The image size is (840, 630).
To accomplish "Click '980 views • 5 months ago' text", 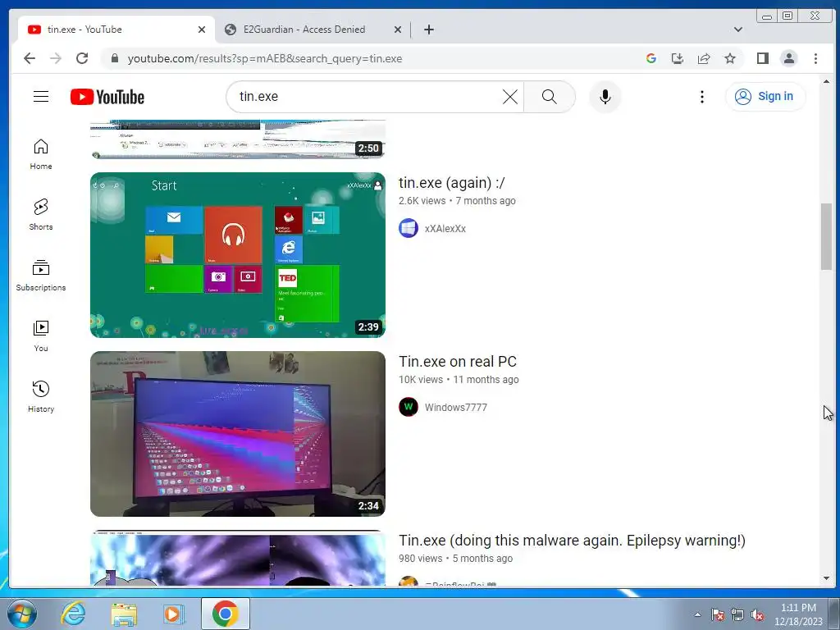I will coord(455,559).
